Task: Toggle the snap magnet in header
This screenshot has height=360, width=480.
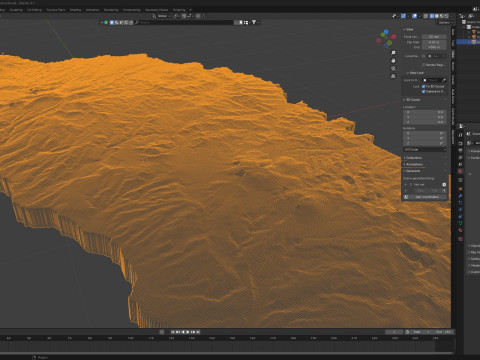Action: click(x=184, y=16)
